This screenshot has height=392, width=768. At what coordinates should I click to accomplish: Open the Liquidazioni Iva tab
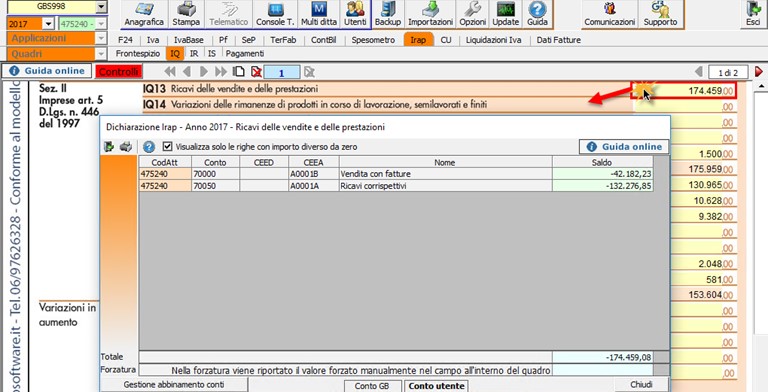click(493, 40)
